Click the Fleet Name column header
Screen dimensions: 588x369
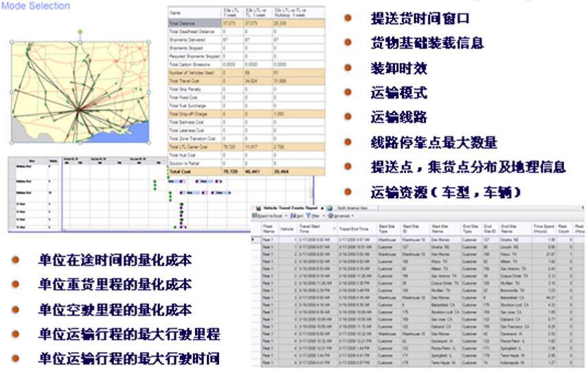pos(269,229)
